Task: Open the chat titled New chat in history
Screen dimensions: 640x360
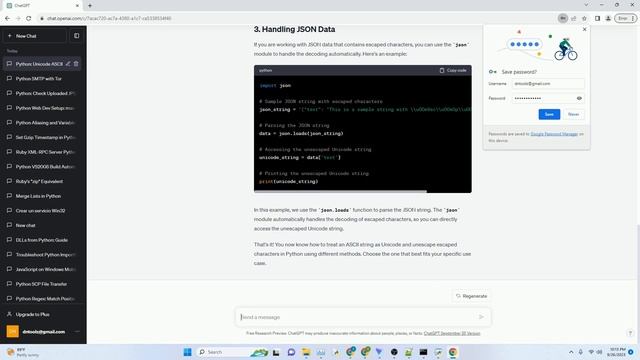Action: click(42, 225)
